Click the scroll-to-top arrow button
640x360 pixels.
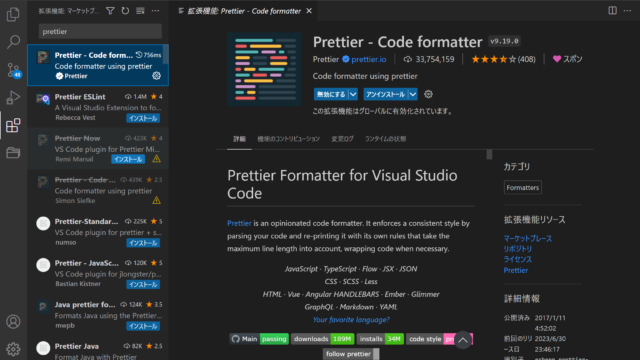pyautogui.click(x=462, y=340)
